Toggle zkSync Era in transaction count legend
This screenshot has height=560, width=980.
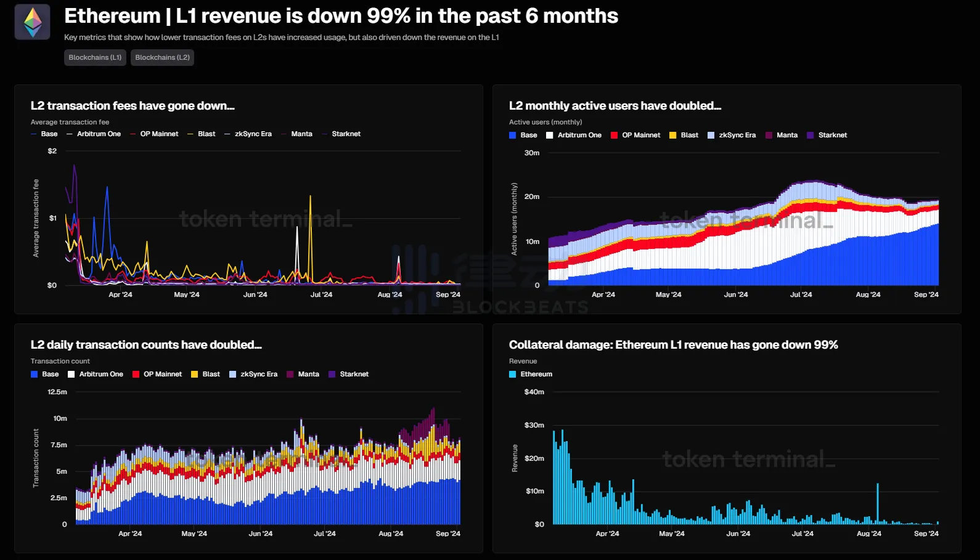tap(253, 374)
